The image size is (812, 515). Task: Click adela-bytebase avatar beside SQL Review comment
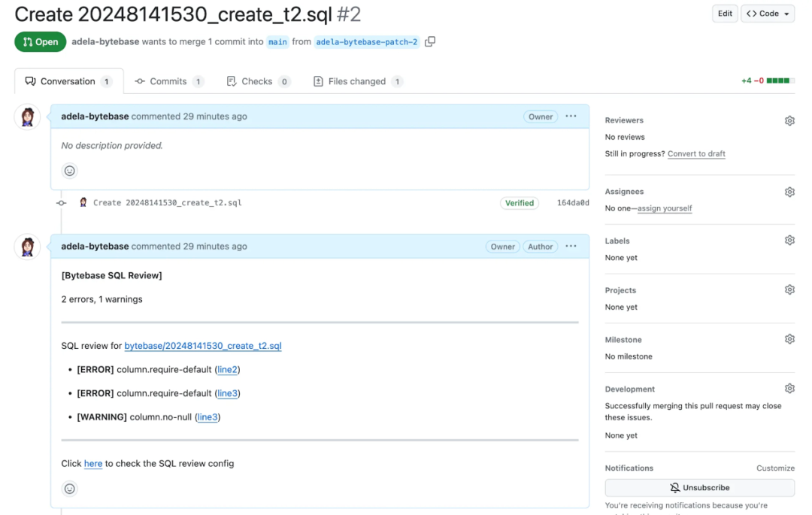[28, 247]
